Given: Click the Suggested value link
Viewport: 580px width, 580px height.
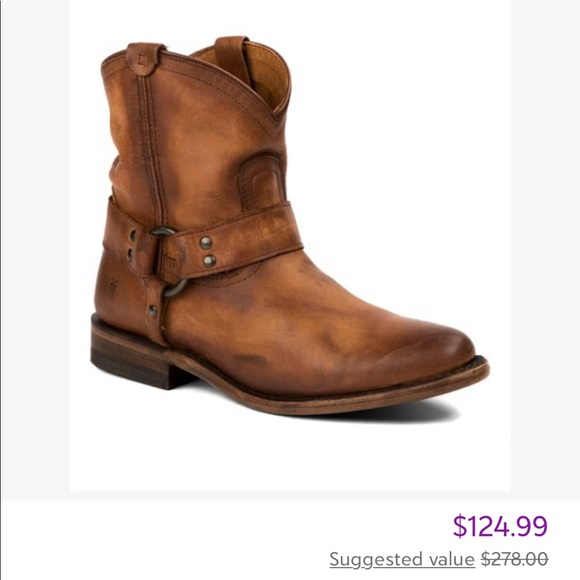Looking at the screenshot, I should click(402, 559).
